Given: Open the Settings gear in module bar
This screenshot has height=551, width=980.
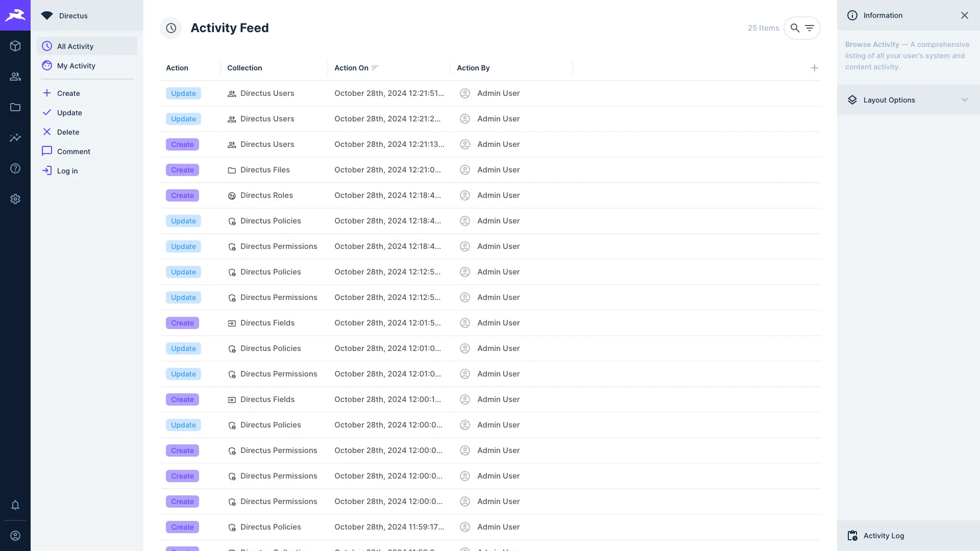Looking at the screenshot, I should [x=15, y=199].
